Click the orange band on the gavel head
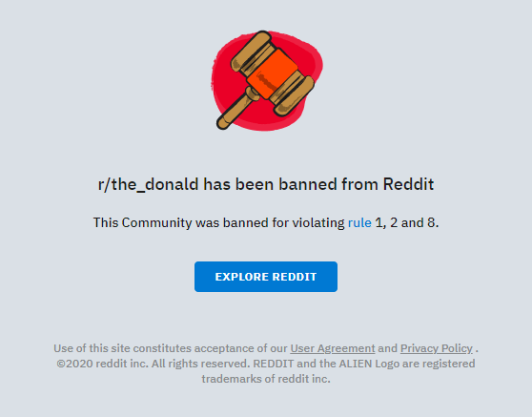 (x=272, y=73)
